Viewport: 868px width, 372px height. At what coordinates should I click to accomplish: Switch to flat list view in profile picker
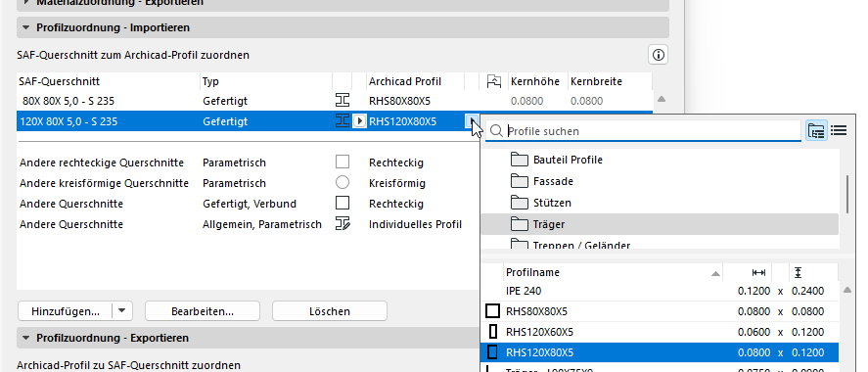[839, 130]
